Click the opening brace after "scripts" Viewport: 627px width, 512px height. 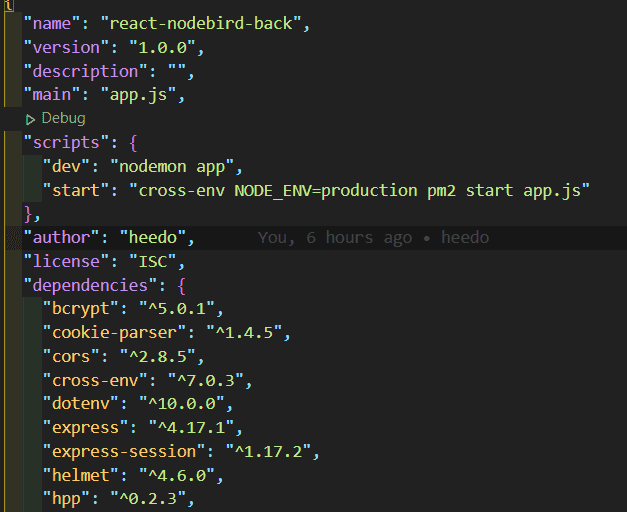[134, 143]
